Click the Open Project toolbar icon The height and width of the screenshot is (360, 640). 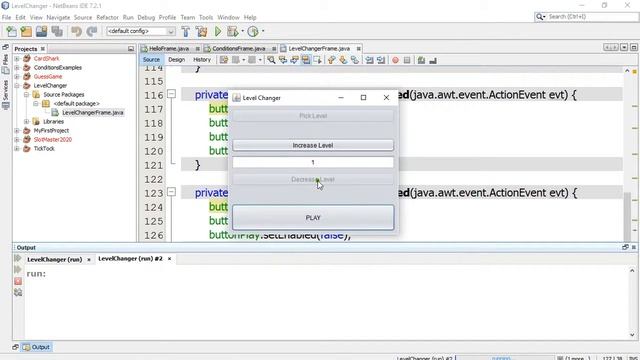click(x=41, y=31)
